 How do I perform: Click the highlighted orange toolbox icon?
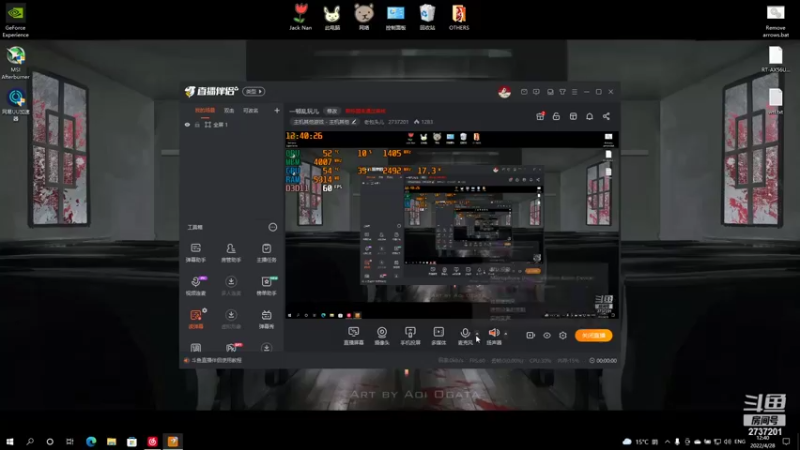click(x=196, y=318)
